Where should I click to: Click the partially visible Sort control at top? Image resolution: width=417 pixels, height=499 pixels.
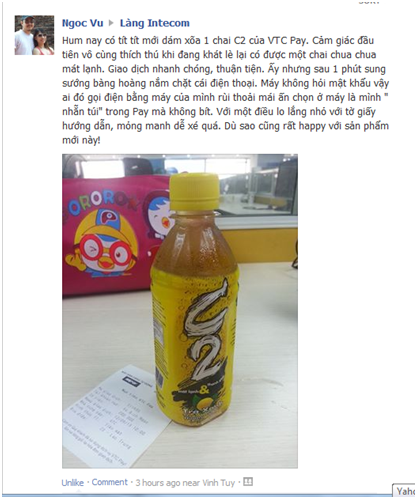(369, 2)
